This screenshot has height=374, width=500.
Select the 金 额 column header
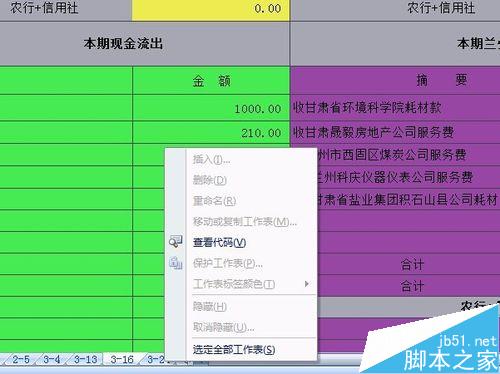point(211,81)
